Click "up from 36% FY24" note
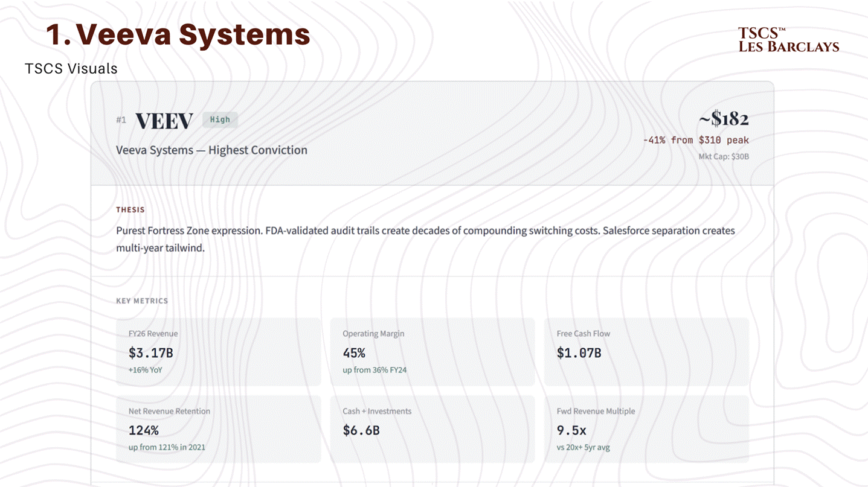This screenshot has width=868, height=487. pos(375,370)
